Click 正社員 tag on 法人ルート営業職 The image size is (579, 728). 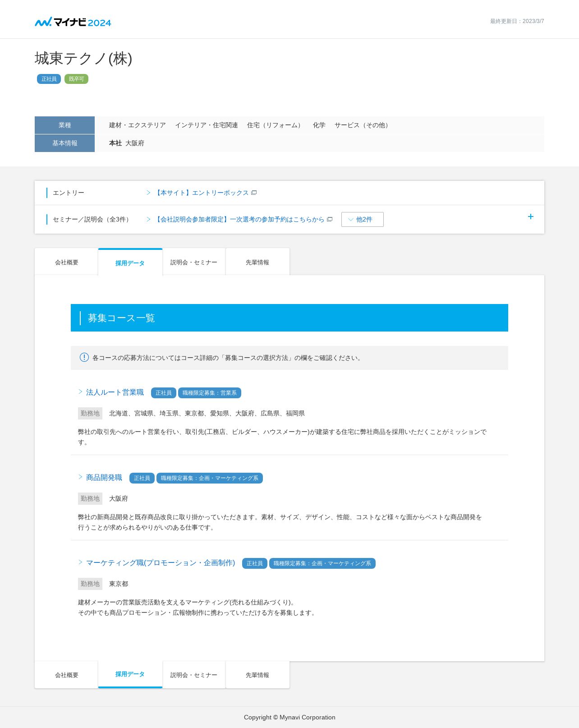coord(164,393)
